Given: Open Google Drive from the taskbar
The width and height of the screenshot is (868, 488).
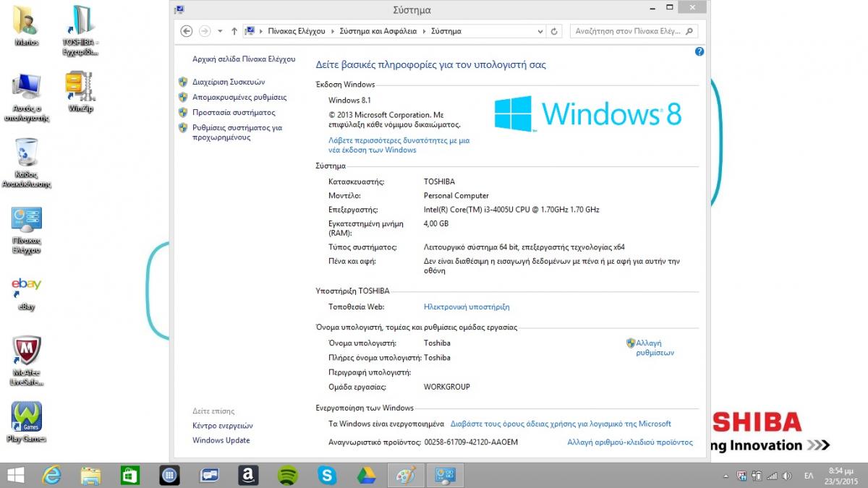Looking at the screenshot, I should point(366,475).
